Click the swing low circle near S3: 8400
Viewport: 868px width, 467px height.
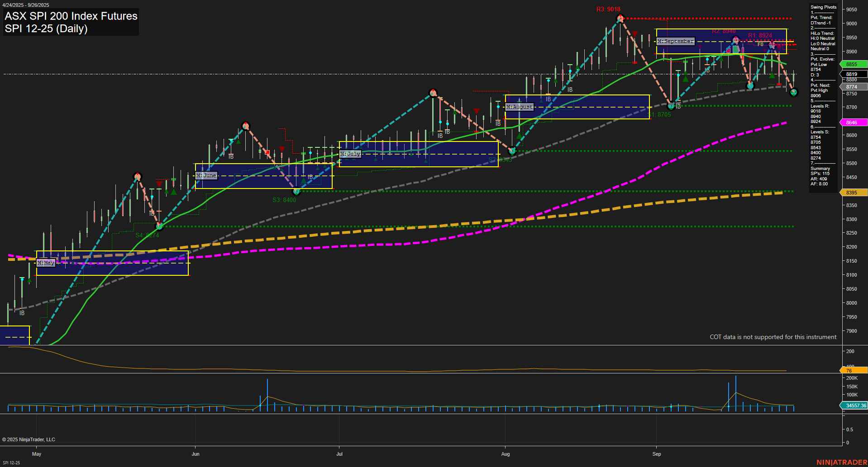296,192
